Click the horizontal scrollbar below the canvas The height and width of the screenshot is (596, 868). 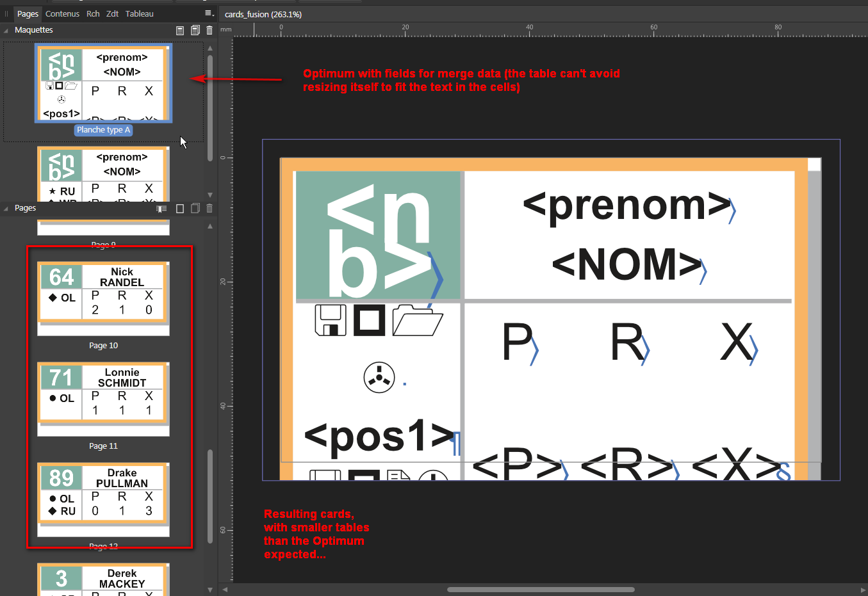tap(541, 590)
